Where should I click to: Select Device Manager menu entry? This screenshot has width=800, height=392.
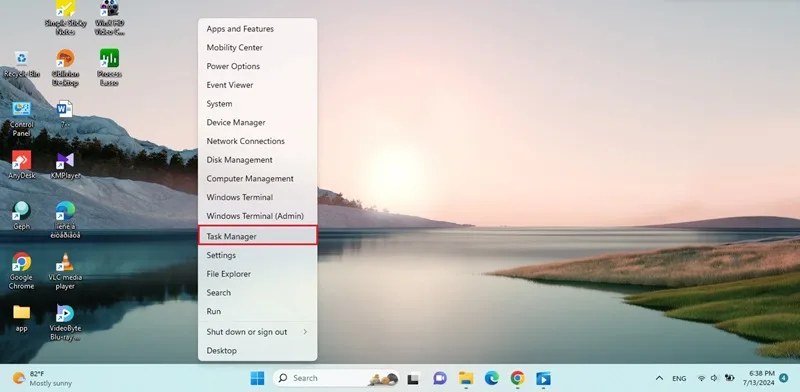258,122
